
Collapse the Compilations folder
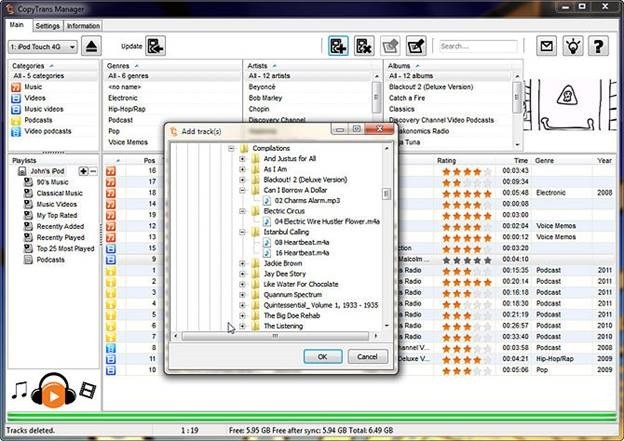pyautogui.click(x=231, y=148)
